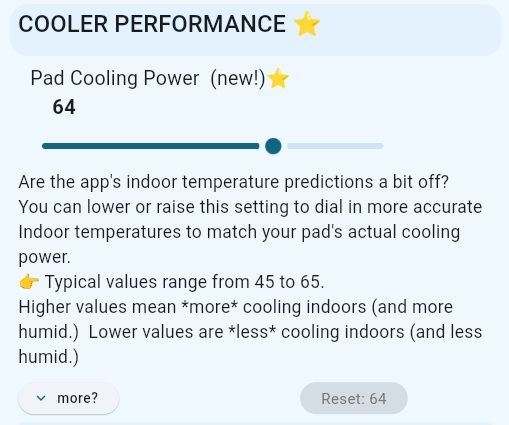Click the filled dark portion of the slider track
The width and height of the screenshot is (509, 425).
click(150, 146)
